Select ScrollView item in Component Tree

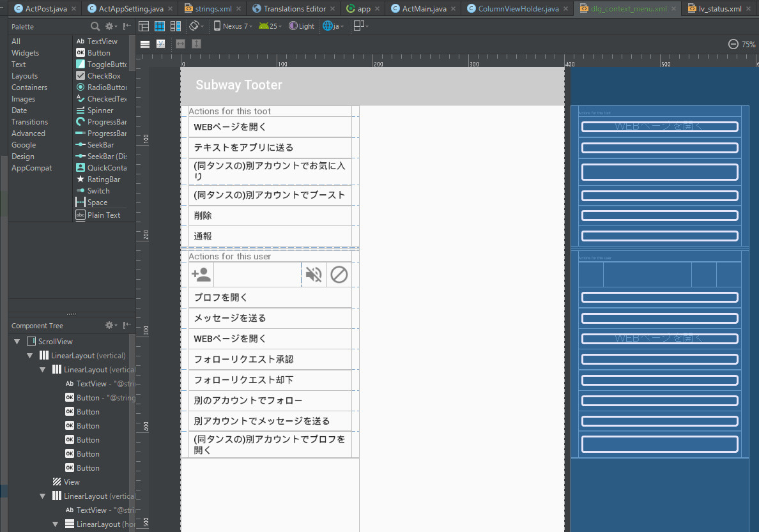coord(50,341)
